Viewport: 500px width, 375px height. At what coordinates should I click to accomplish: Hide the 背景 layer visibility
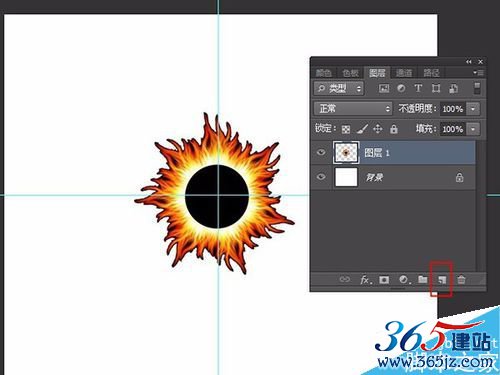[x=321, y=176]
